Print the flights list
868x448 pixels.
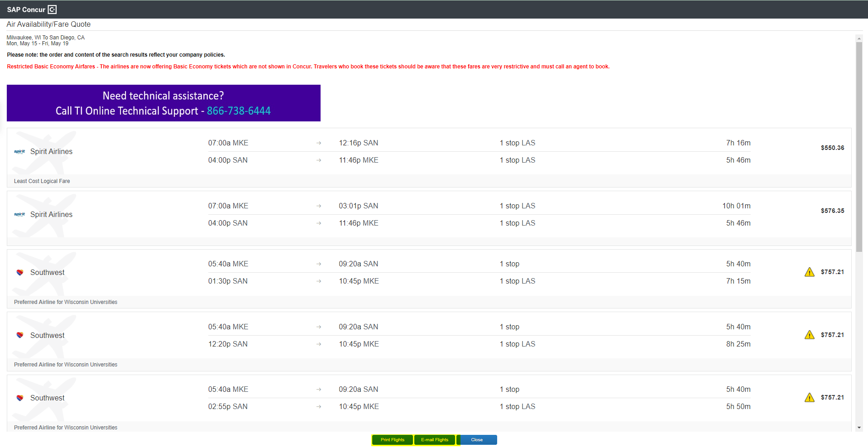click(392, 440)
